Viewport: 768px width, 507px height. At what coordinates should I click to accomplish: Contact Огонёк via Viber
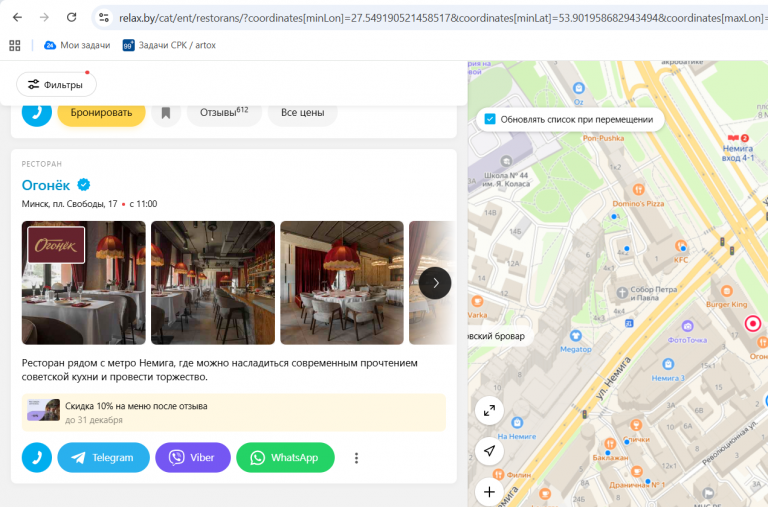[192, 458]
